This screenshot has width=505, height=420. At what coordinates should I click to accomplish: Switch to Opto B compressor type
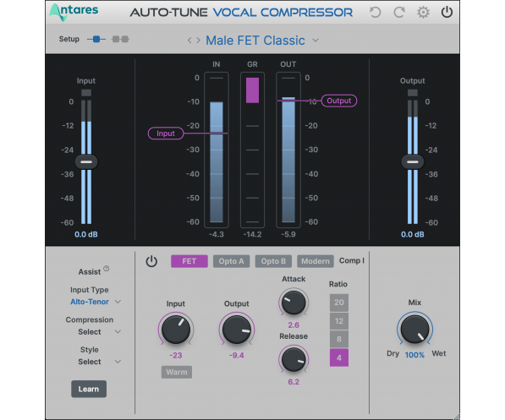(273, 261)
